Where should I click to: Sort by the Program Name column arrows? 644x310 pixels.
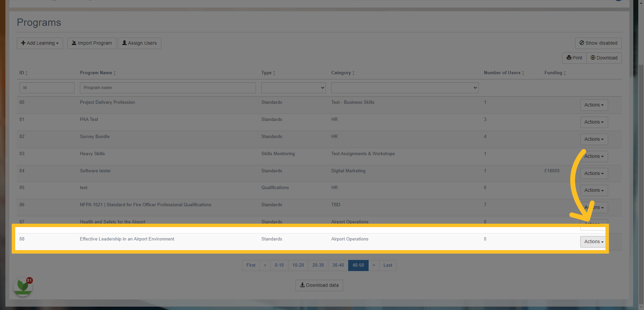(x=115, y=73)
